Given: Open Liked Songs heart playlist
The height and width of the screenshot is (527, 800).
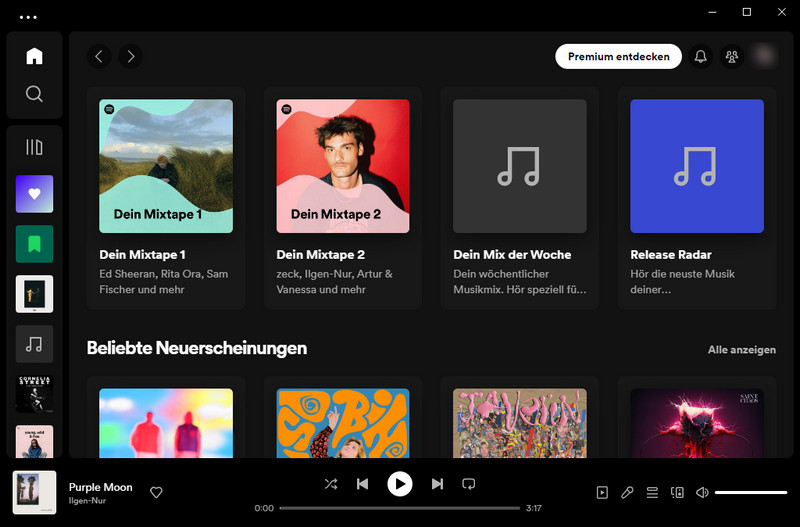Looking at the screenshot, I should pos(34,194).
